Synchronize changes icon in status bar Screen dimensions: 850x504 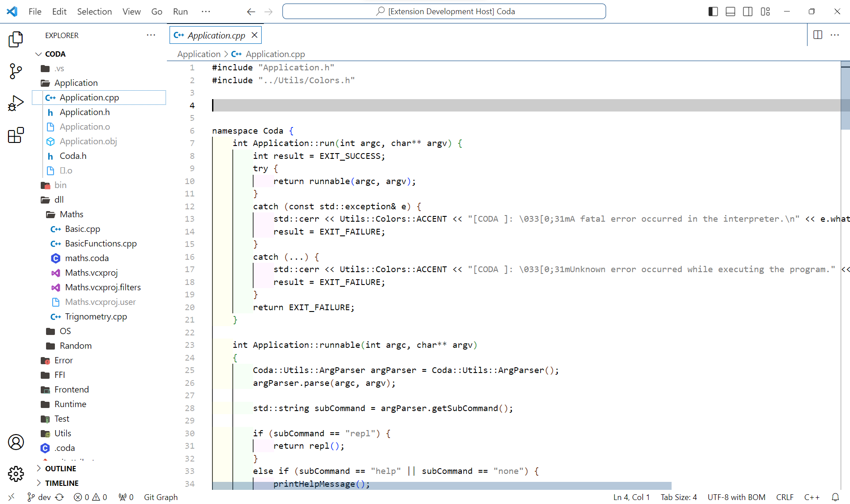pos(60,497)
